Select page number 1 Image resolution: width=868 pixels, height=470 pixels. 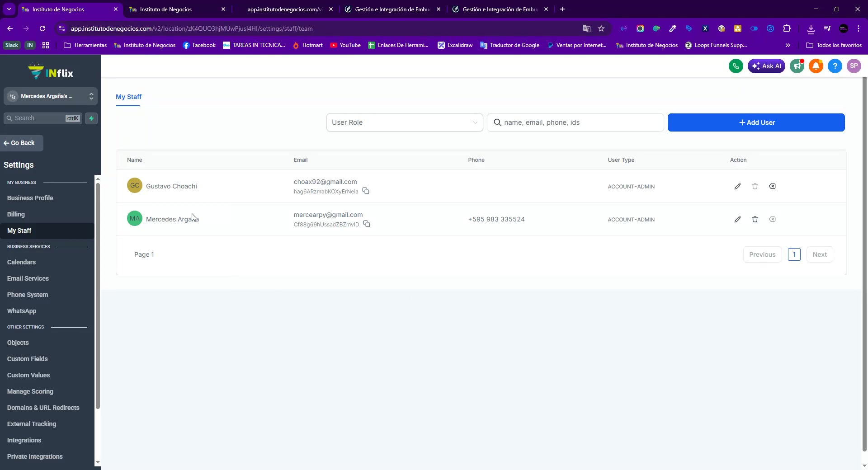point(794,254)
